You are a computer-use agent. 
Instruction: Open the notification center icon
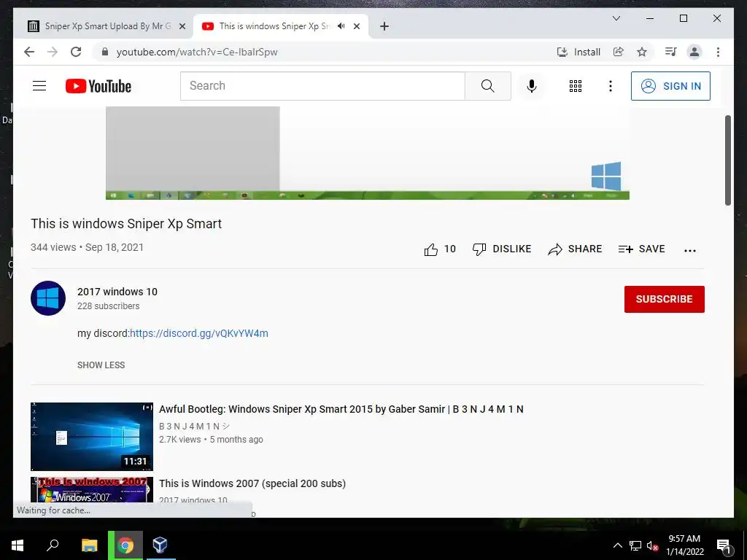(724, 546)
